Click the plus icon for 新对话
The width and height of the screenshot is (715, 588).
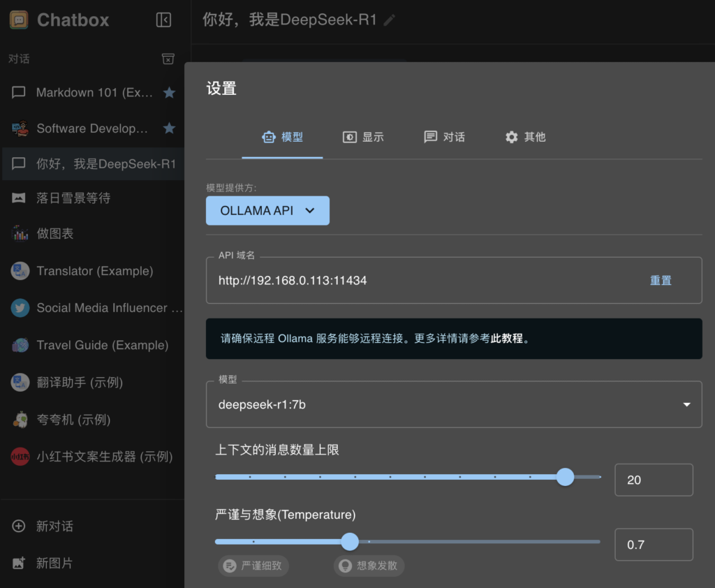(x=18, y=526)
